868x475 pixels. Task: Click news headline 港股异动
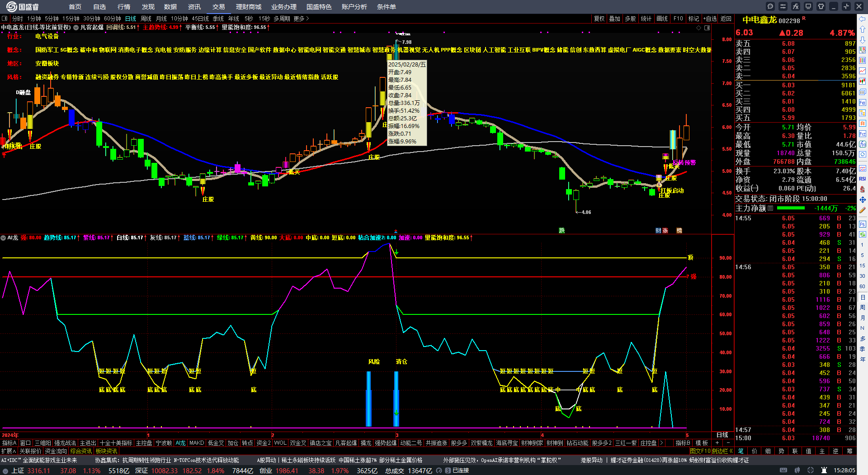[x=591, y=460]
